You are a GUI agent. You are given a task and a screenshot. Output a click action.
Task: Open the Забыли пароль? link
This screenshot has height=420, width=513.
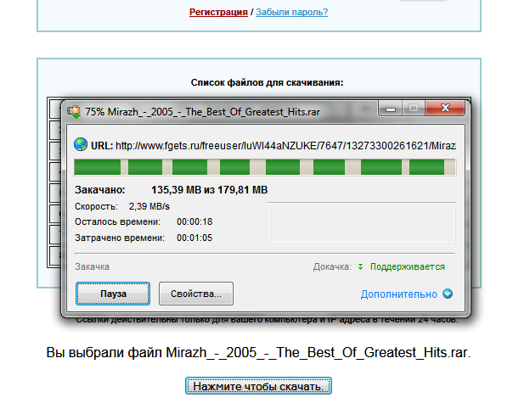click(x=291, y=12)
